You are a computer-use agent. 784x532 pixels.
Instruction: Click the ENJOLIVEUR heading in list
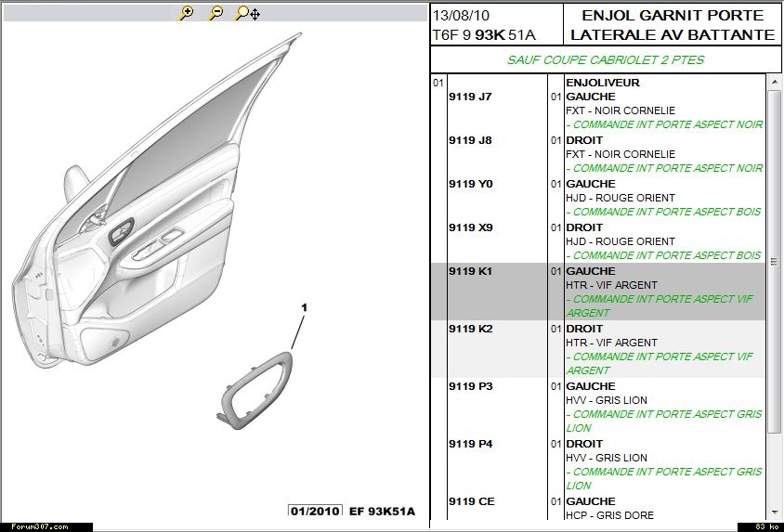(602, 83)
